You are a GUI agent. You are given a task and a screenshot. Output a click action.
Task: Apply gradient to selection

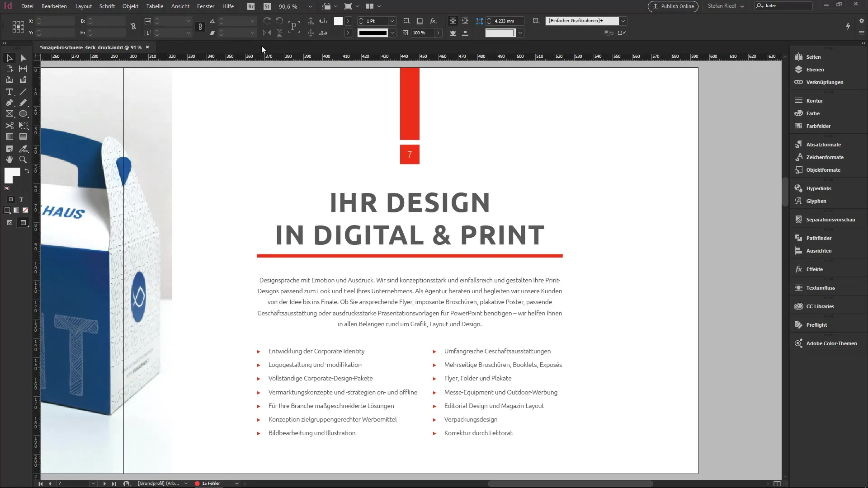16,210
